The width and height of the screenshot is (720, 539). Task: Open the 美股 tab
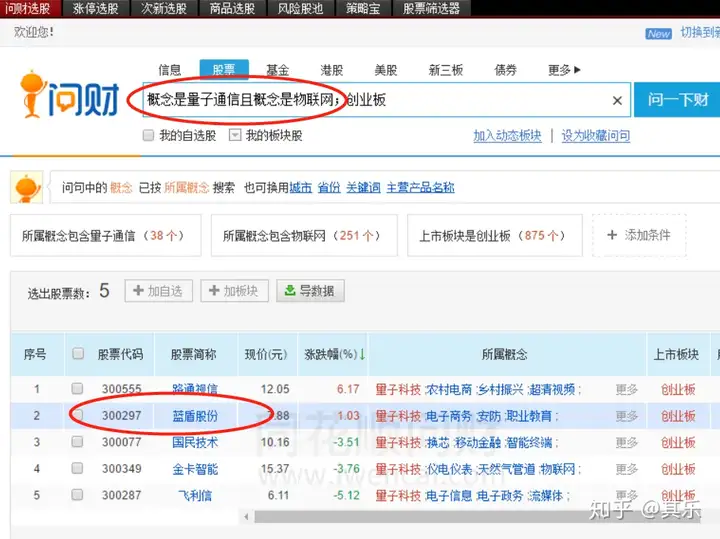[x=386, y=70]
